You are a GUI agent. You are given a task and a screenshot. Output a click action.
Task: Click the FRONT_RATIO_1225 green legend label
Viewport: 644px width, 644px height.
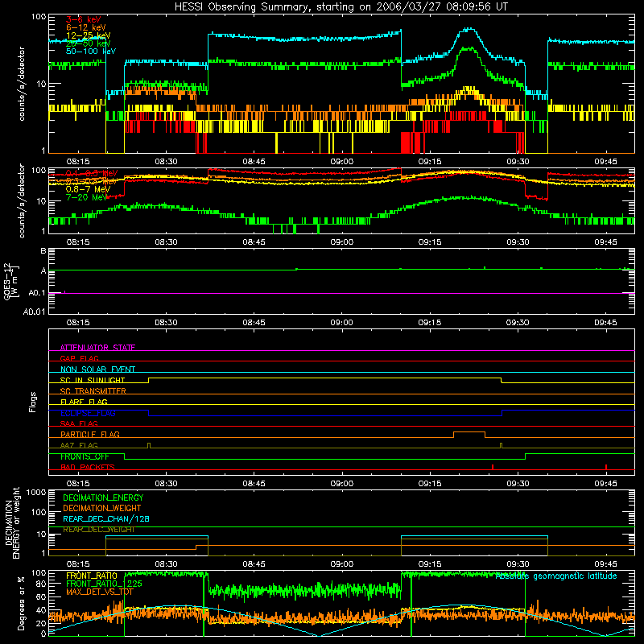pos(104,584)
